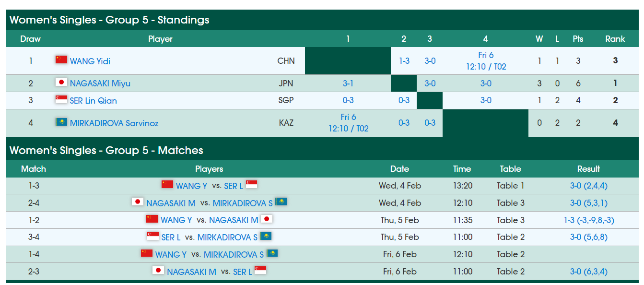Click Japan flag after NAGASAKI M in match 1-2
This screenshot has height=285, width=644.
coord(267,219)
